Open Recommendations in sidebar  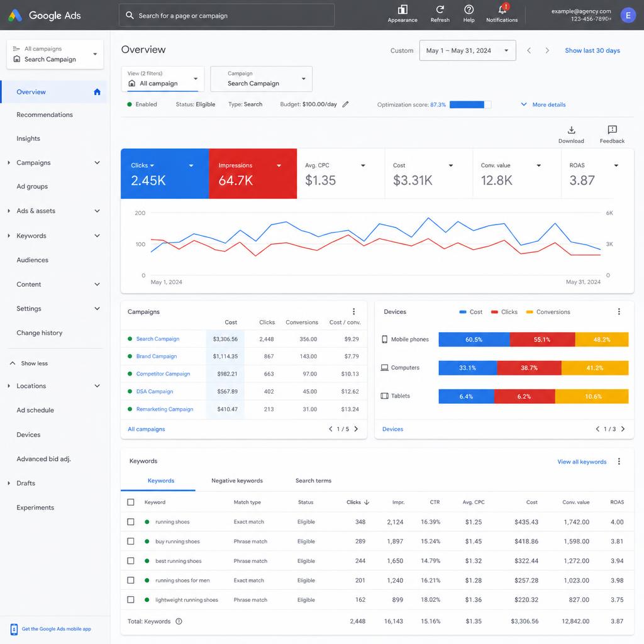coord(45,114)
